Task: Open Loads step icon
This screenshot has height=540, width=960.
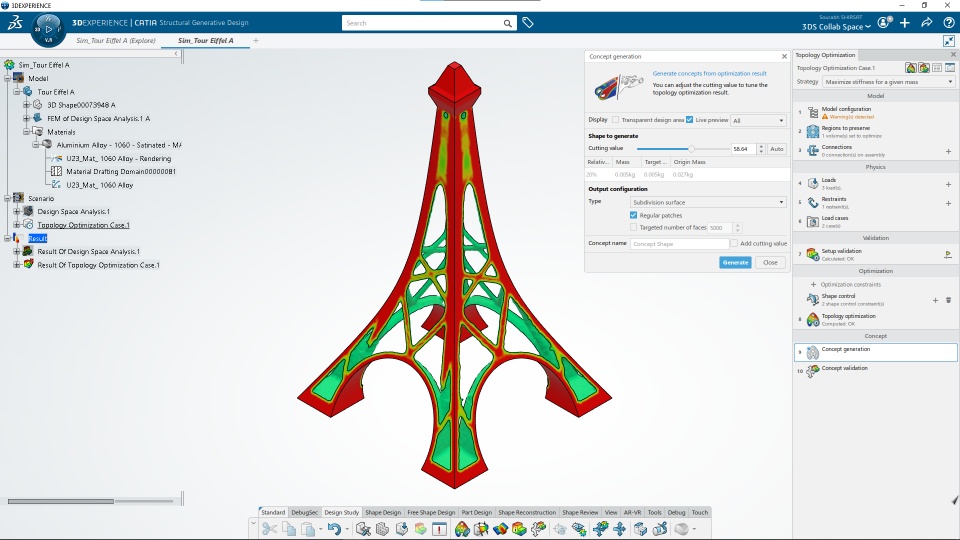Action: click(x=813, y=183)
